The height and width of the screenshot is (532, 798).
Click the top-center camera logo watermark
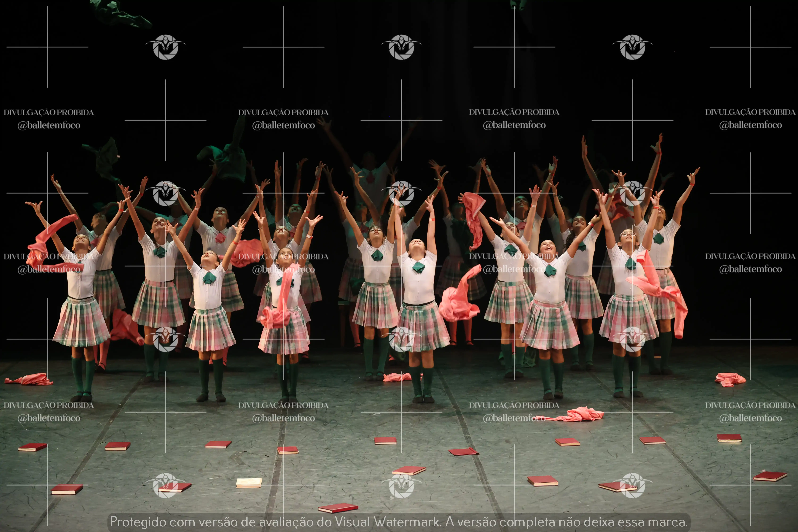(401, 47)
